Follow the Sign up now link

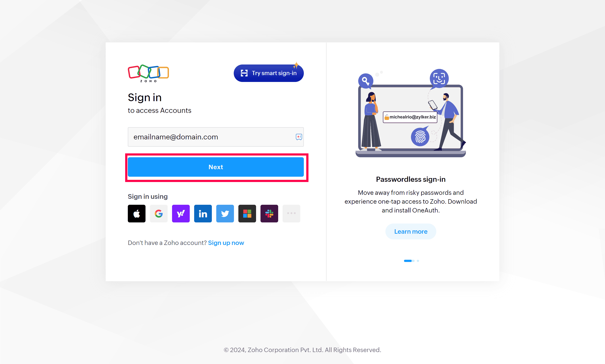point(226,243)
